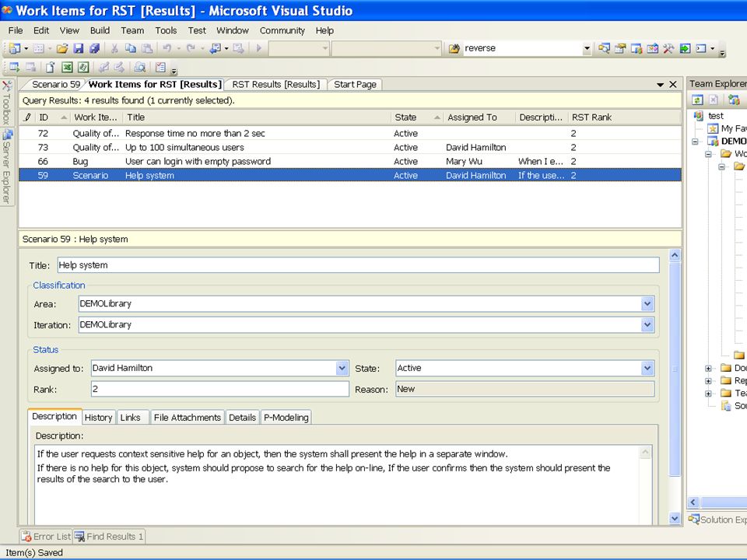
Task: Open the Properties Window toolbar icon
Action: (620, 48)
